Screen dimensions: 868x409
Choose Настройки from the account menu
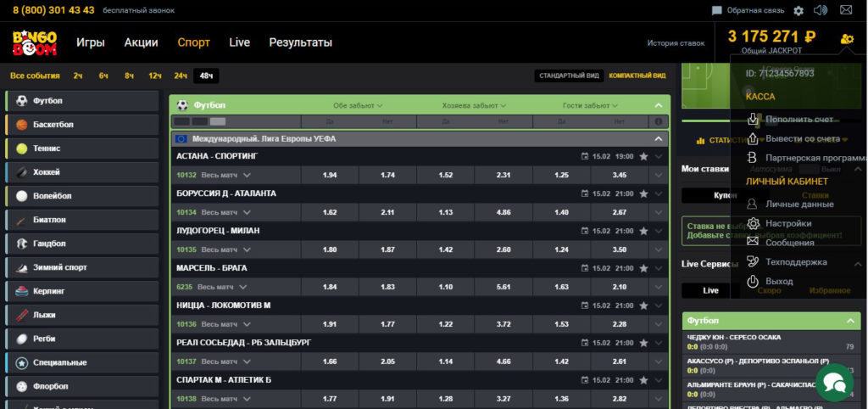[788, 223]
